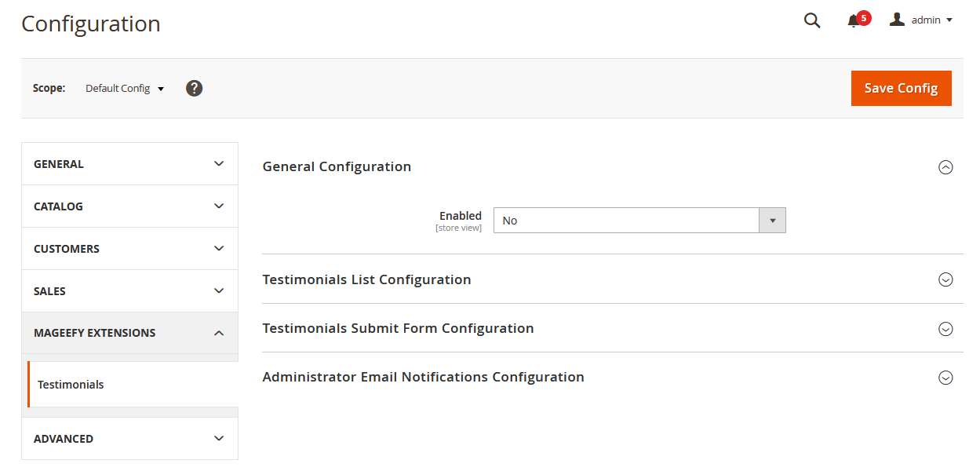The image size is (980, 471).
Task: Open the notifications bell
Action: click(854, 21)
